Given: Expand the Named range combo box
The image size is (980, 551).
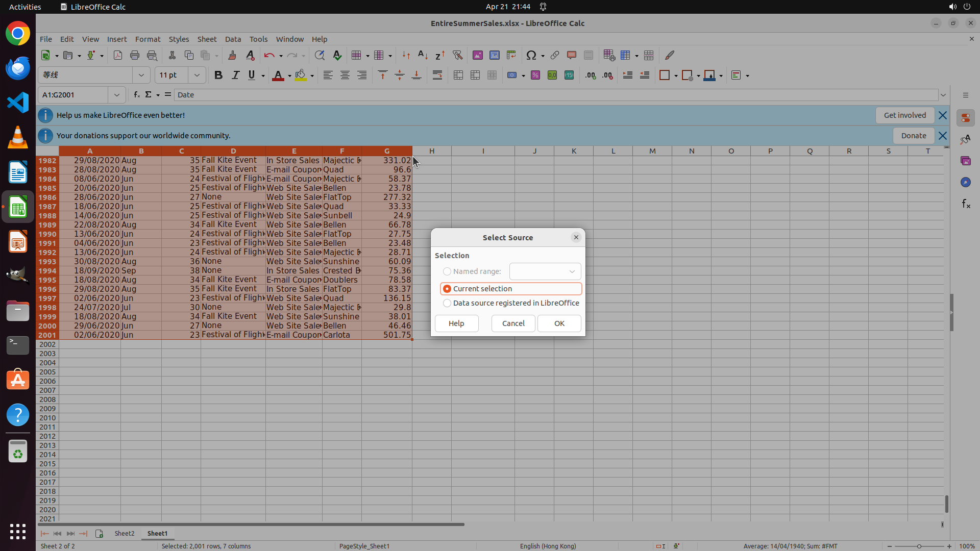Looking at the screenshot, I should 572,271.
